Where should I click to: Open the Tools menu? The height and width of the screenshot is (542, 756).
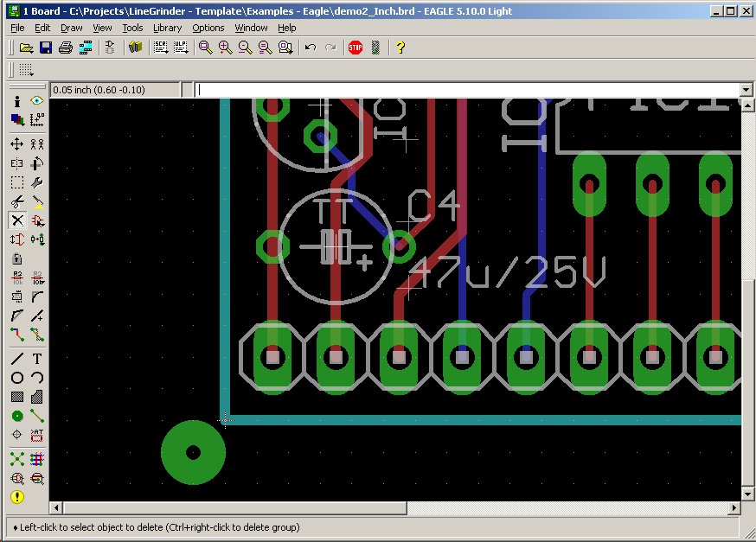click(132, 28)
